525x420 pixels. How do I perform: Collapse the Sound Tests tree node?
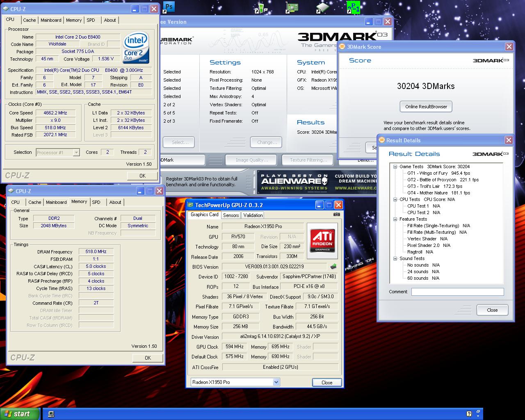(395, 258)
